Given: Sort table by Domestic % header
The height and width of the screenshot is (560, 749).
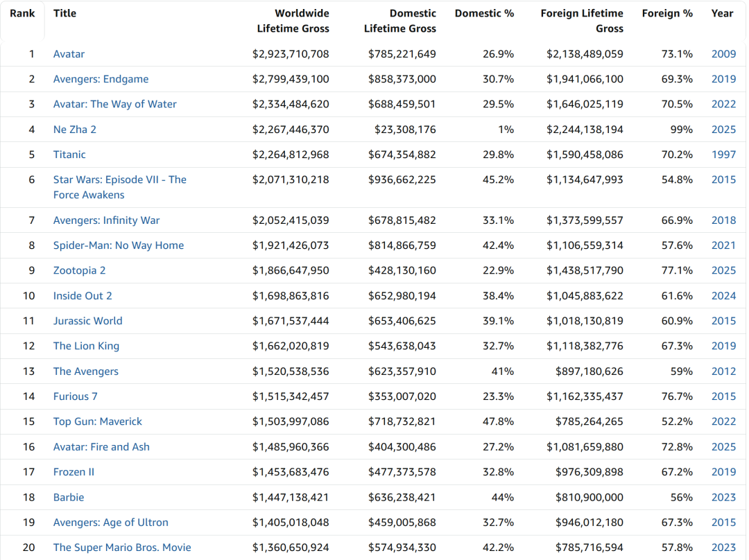Looking at the screenshot, I should [x=484, y=13].
